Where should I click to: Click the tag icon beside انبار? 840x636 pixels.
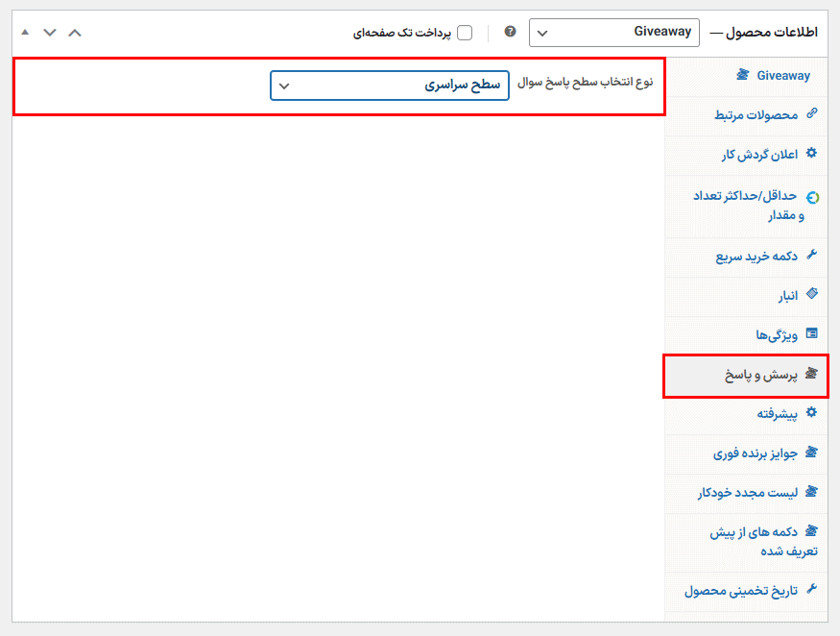[x=811, y=295]
